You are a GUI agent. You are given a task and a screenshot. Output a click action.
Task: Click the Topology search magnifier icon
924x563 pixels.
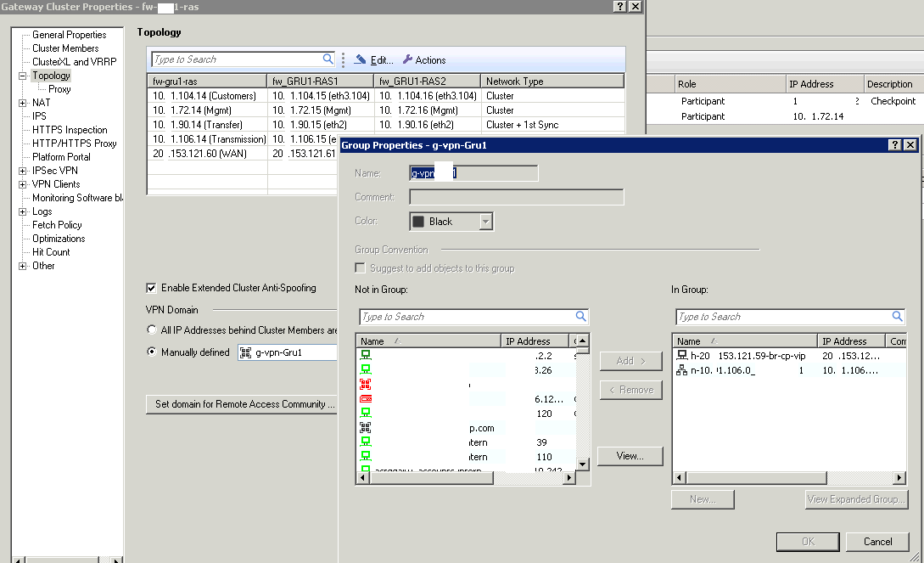tap(328, 59)
